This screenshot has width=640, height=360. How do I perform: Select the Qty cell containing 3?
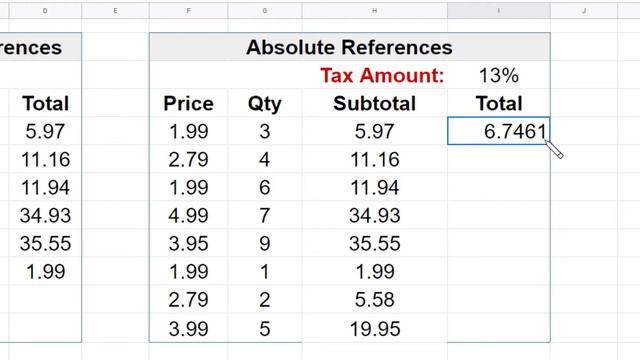coord(265,131)
